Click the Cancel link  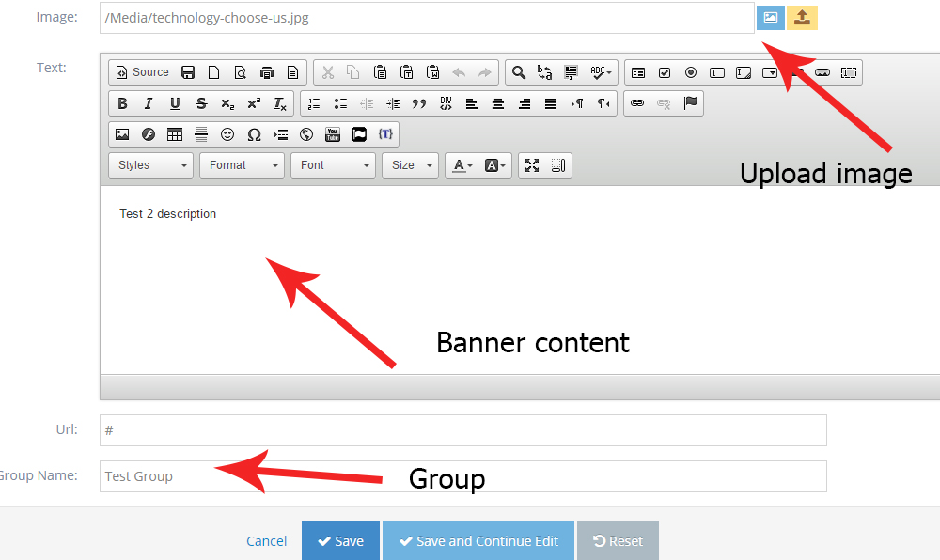(x=266, y=540)
